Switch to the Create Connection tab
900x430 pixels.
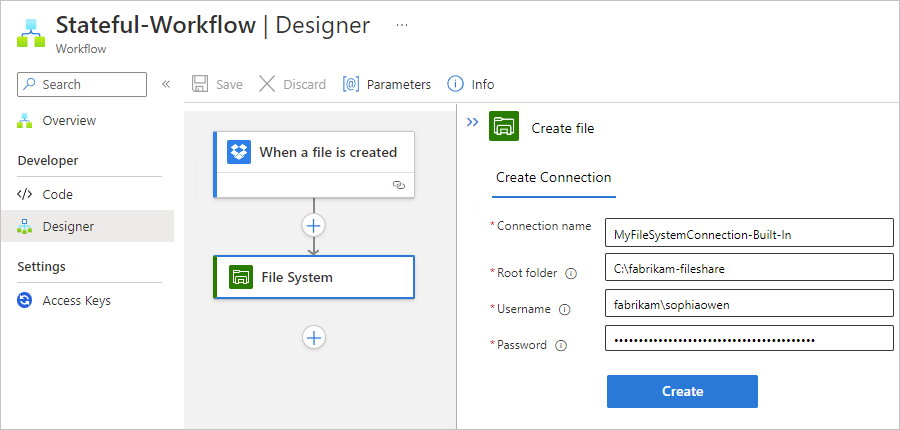pyautogui.click(x=553, y=178)
